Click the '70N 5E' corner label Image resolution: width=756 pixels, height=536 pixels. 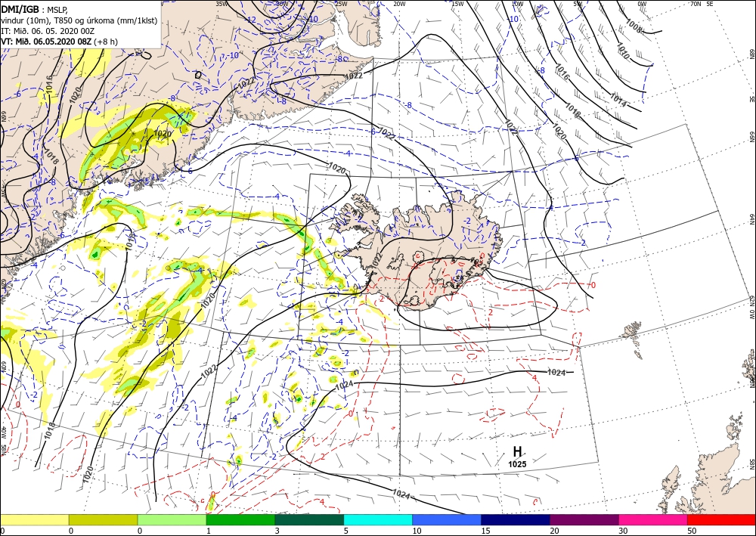[702, 4]
